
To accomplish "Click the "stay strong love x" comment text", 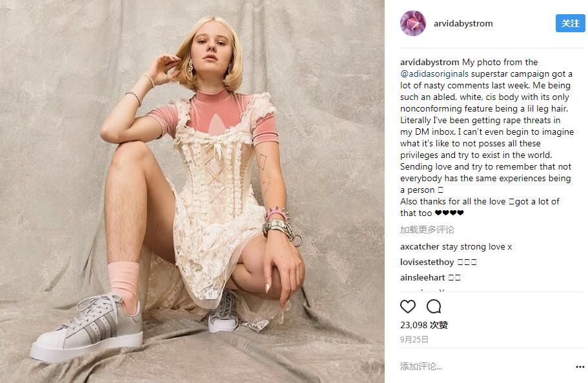I will pyautogui.click(x=477, y=247).
